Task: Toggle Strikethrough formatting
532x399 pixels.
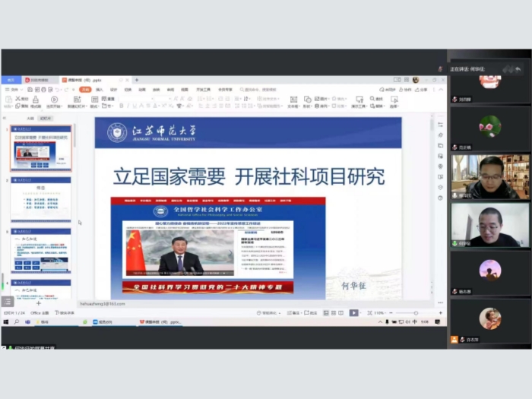Action: (x=148, y=106)
